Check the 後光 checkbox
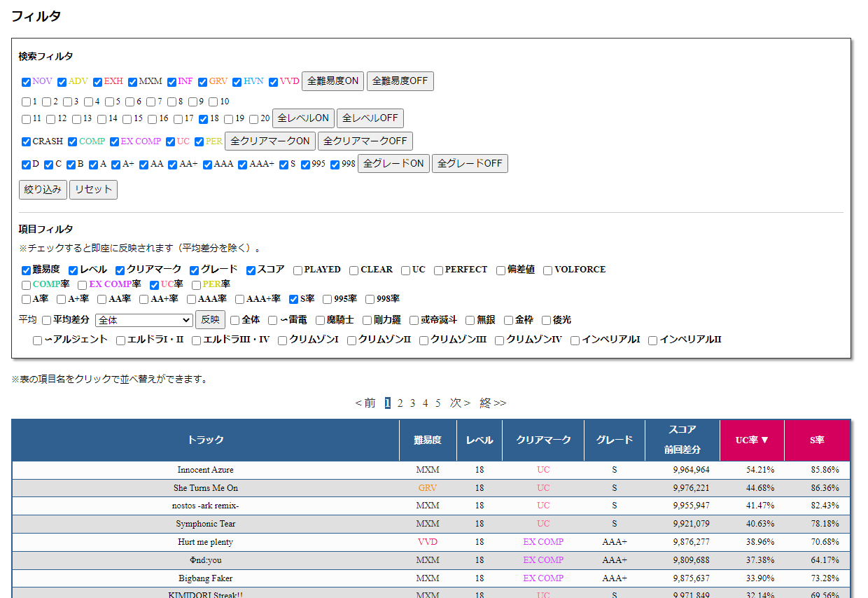The height and width of the screenshot is (598, 868). (547, 320)
